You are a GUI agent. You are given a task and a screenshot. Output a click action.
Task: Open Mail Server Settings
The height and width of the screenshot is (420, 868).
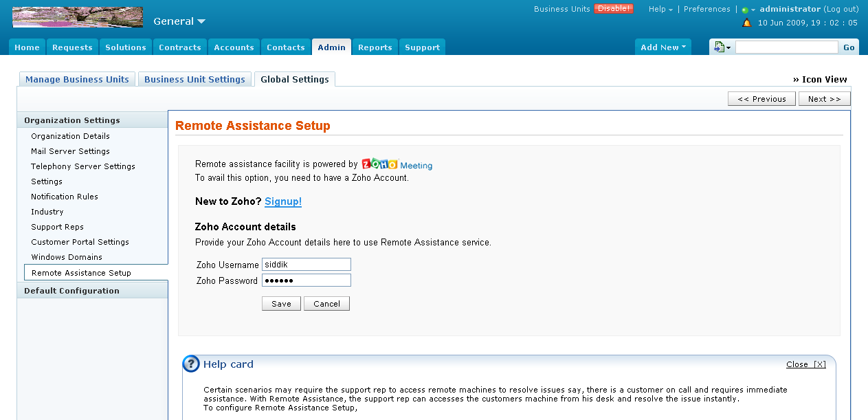tap(70, 151)
